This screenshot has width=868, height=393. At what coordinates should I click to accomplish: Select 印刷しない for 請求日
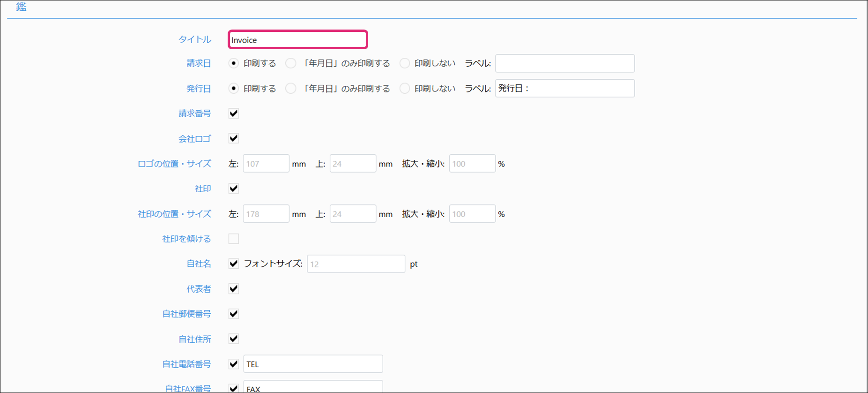[405, 63]
